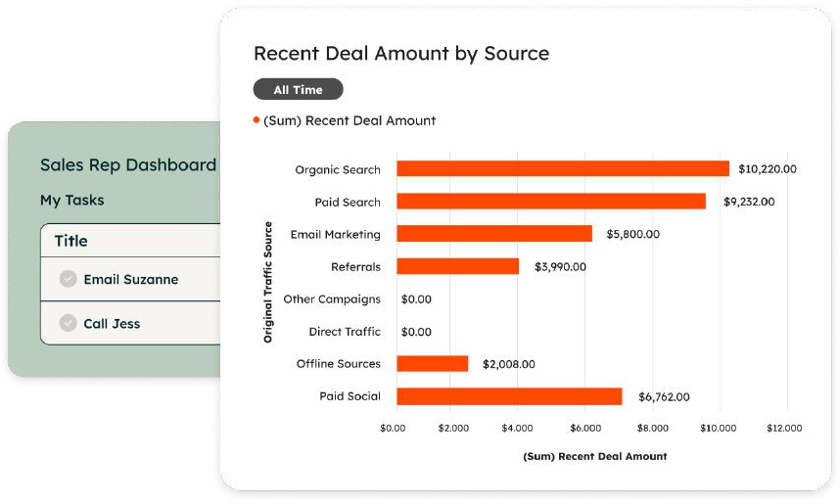Open the Call Jess task
Viewport: 840px width, 504px height.
coord(112,323)
